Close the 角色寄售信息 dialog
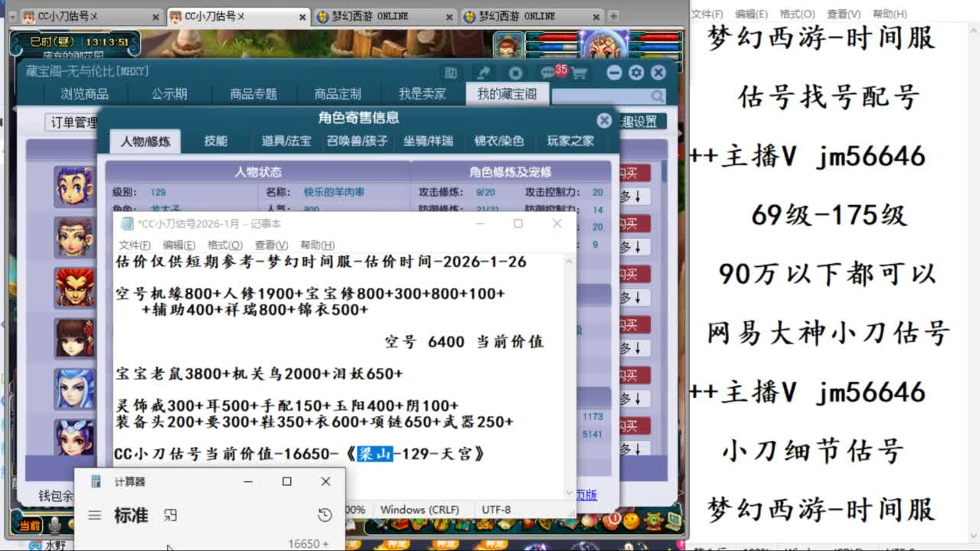The width and height of the screenshot is (980, 551). 604,120
